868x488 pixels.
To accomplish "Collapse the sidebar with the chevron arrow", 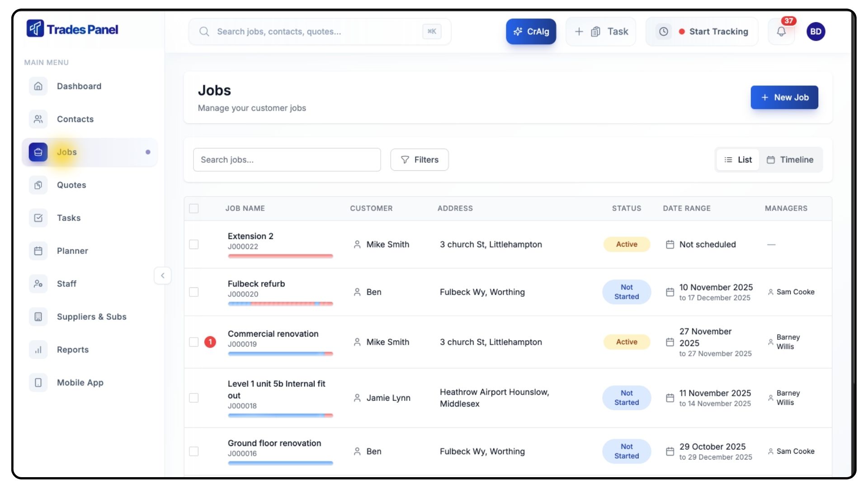I will 163,275.
